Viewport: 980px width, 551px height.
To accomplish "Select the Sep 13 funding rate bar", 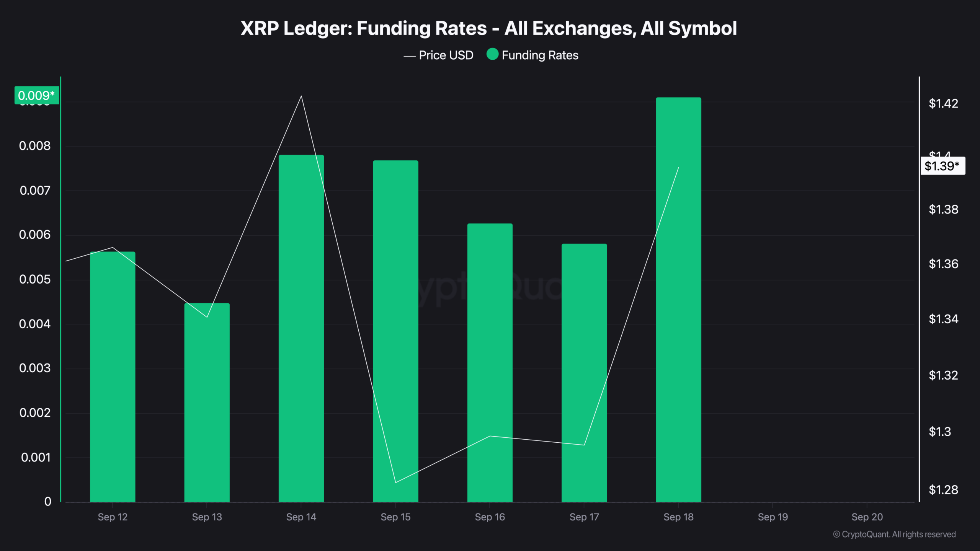I will (207, 403).
